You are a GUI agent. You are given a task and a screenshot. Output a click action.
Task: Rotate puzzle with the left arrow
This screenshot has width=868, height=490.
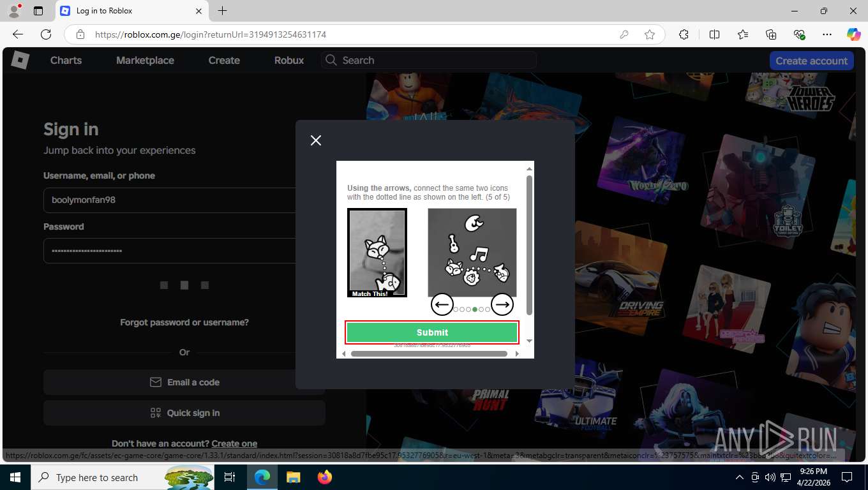tap(442, 305)
